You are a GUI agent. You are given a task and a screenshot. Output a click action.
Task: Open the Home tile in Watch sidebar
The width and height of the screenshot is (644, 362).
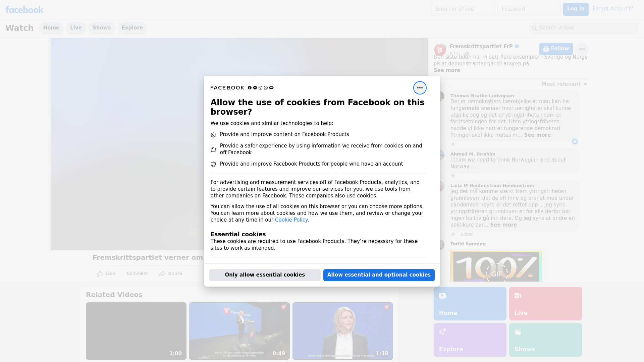[x=470, y=304]
